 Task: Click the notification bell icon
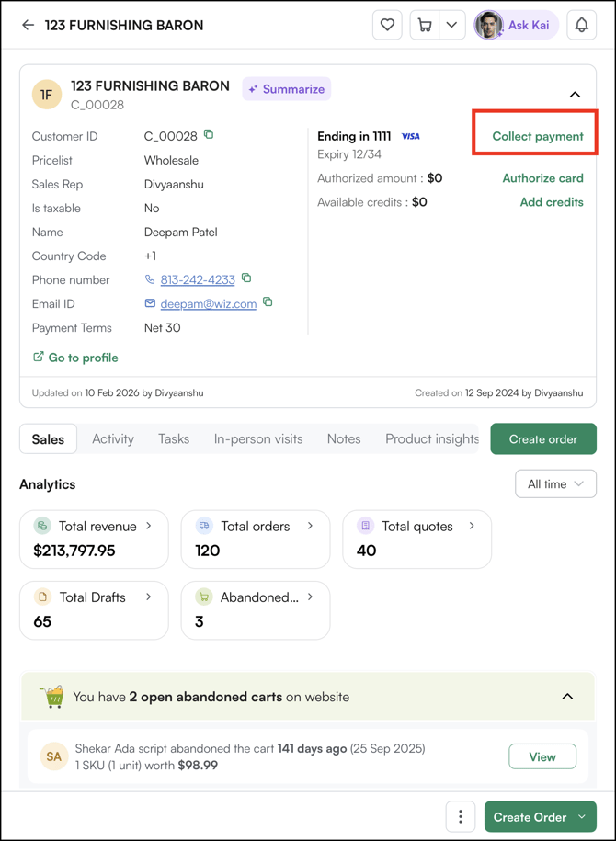pyautogui.click(x=581, y=25)
